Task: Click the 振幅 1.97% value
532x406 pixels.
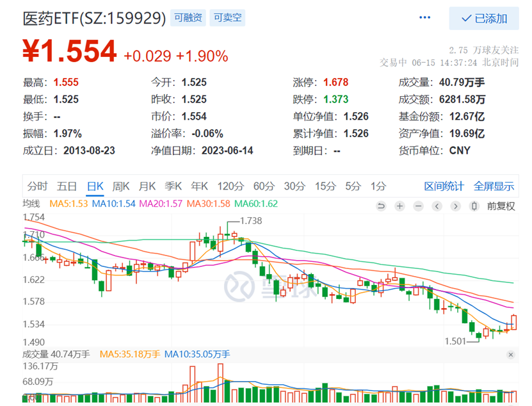Action: (x=67, y=133)
